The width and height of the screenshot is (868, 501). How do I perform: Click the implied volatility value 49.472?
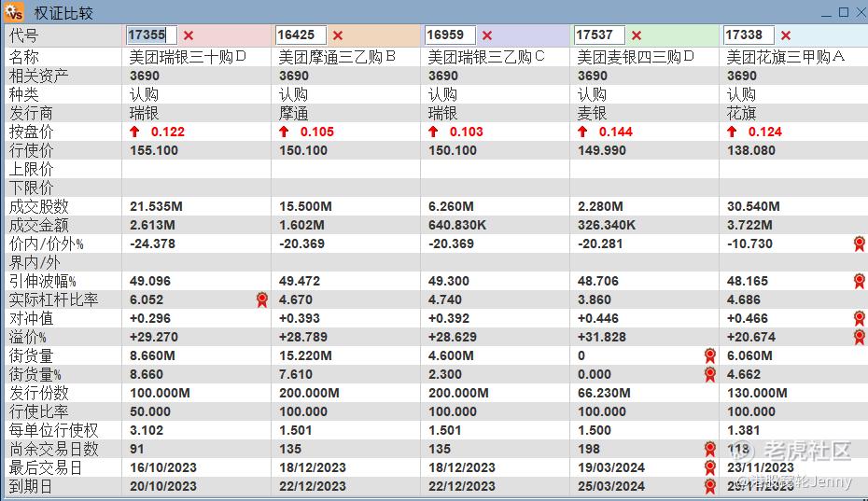300,281
